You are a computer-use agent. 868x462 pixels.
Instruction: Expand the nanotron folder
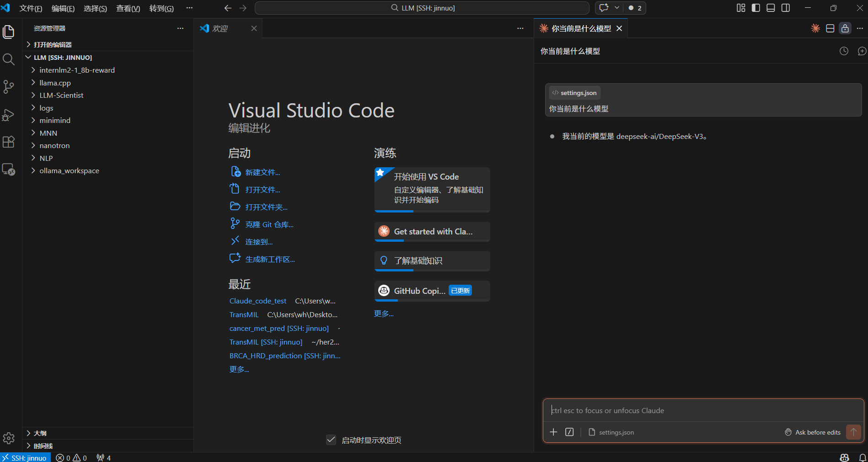[x=108, y=145]
